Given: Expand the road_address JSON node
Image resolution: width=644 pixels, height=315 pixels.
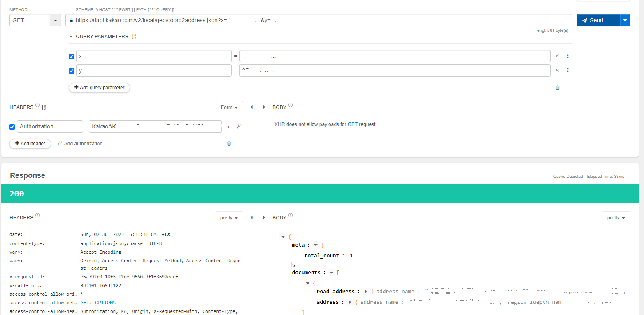Looking at the screenshot, I should [x=366, y=292].
